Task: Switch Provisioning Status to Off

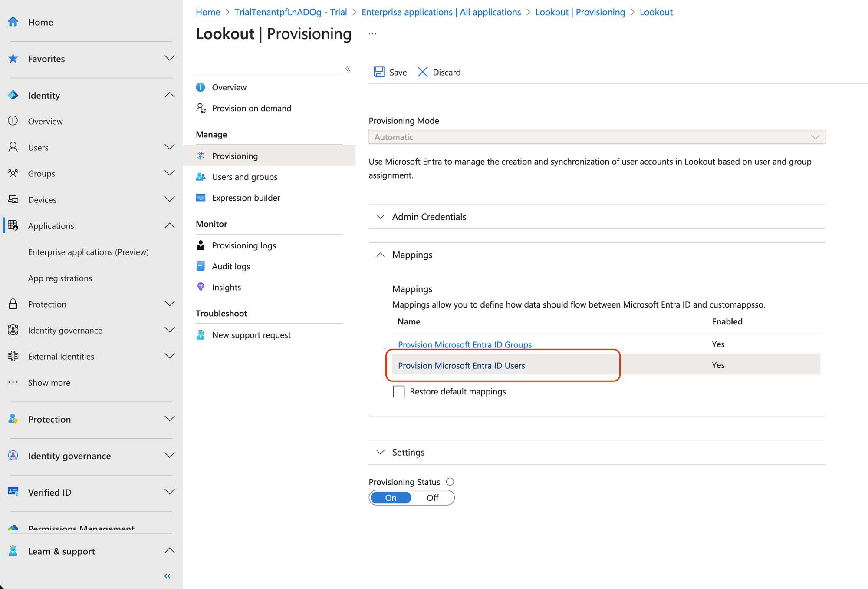Action: point(432,498)
